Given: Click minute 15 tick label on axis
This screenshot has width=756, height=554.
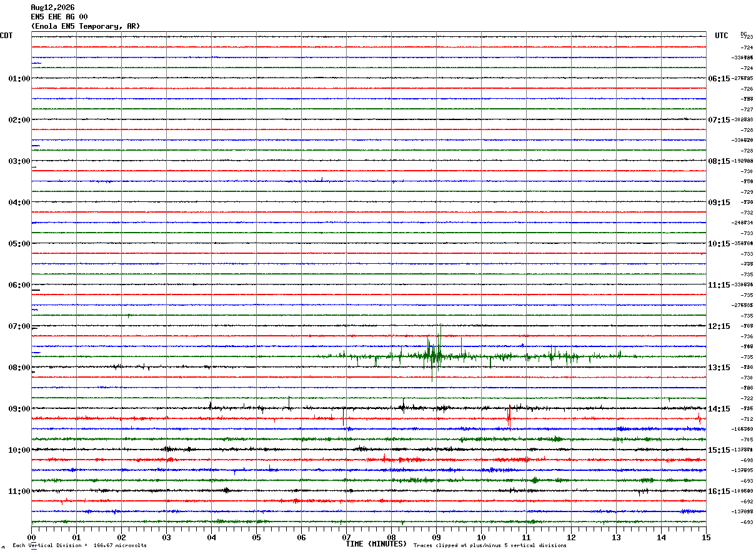Looking at the screenshot, I should [706, 537].
